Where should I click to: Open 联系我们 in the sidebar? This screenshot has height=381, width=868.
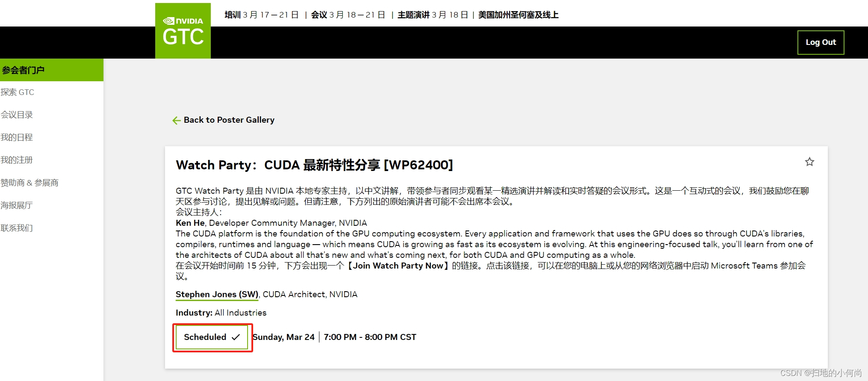(x=17, y=228)
